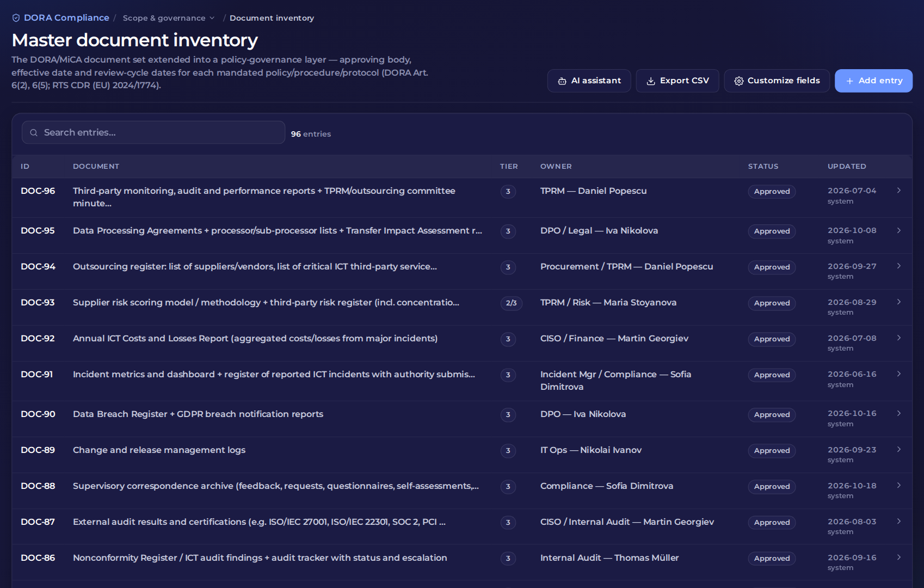
Task: Open 'Annual ICT Costs and Losses Report' title
Action: [255, 339]
